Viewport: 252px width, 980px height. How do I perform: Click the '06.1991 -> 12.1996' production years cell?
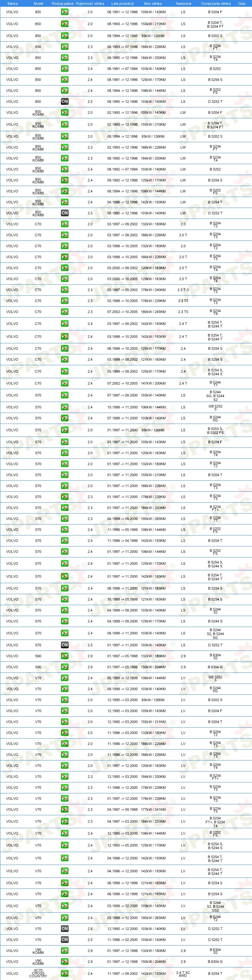click(x=122, y=12)
